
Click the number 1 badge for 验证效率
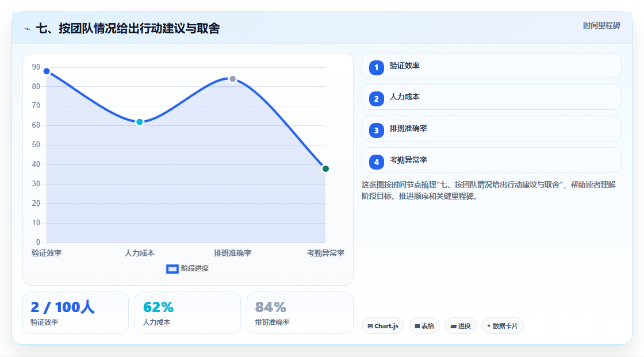[376, 68]
